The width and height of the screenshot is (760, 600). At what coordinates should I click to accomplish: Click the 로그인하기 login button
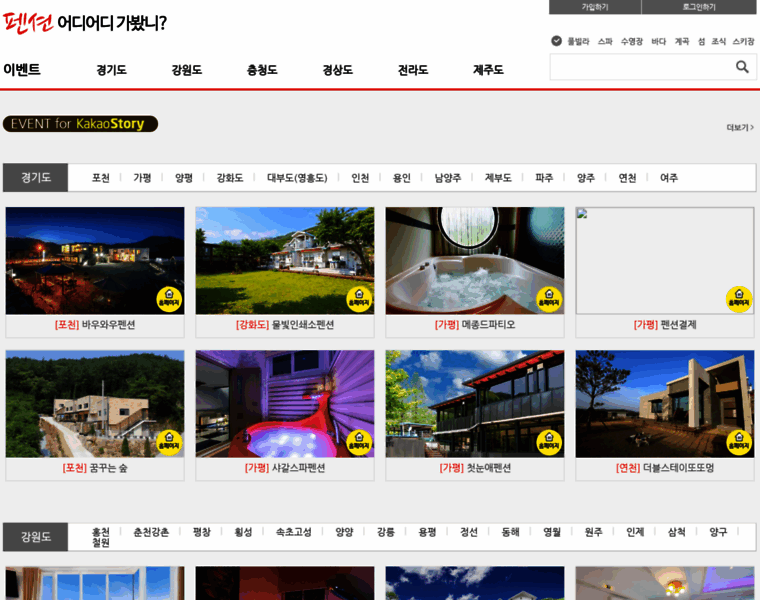click(x=699, y=7)
